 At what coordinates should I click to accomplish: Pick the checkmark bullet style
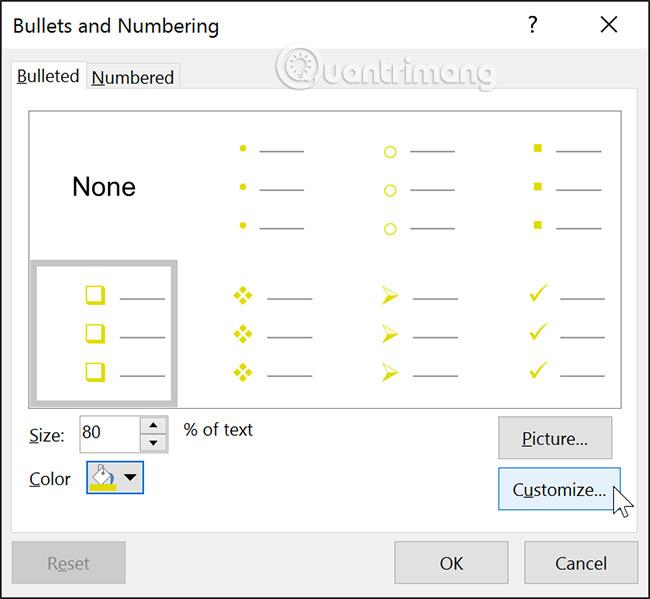[x=567, y=334]
